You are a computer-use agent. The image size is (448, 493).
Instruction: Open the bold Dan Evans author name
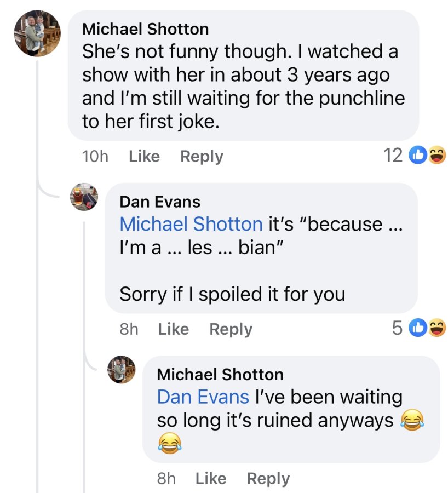[x=160, y=202]
